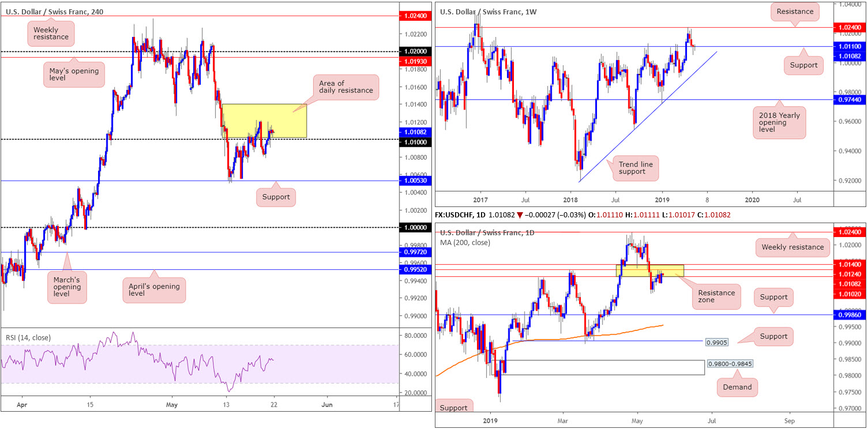Image resolution: width=868 pixels, height=429 pixels.
Task: Click the '0.9905' level label
Action: click(716, 342)
